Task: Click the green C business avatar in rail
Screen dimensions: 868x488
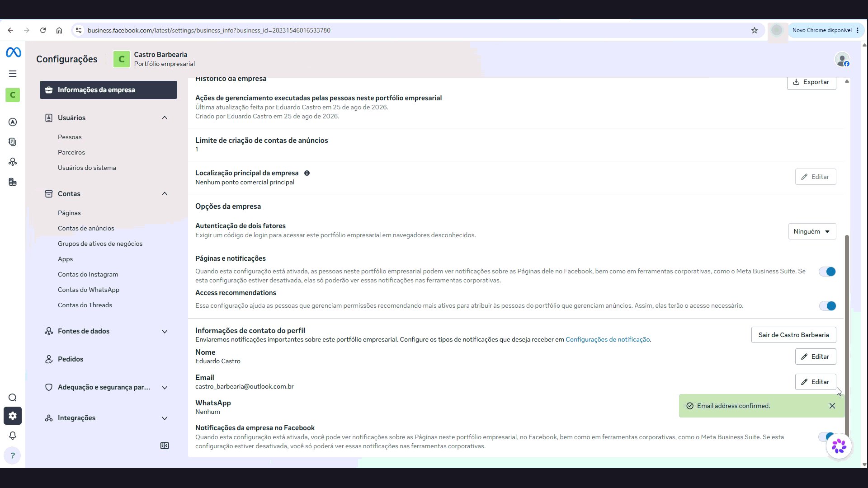Action: pyautogui.click(x=13, y=95)
